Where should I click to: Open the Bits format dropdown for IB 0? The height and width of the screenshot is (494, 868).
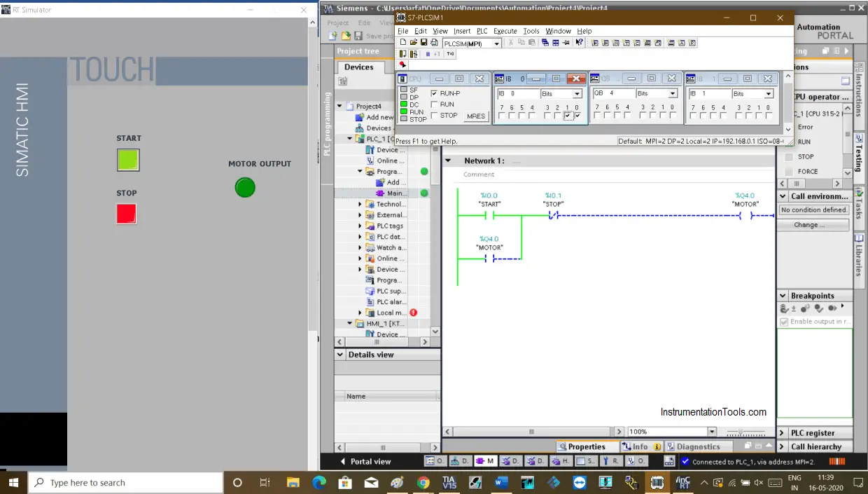pos(577,94)
